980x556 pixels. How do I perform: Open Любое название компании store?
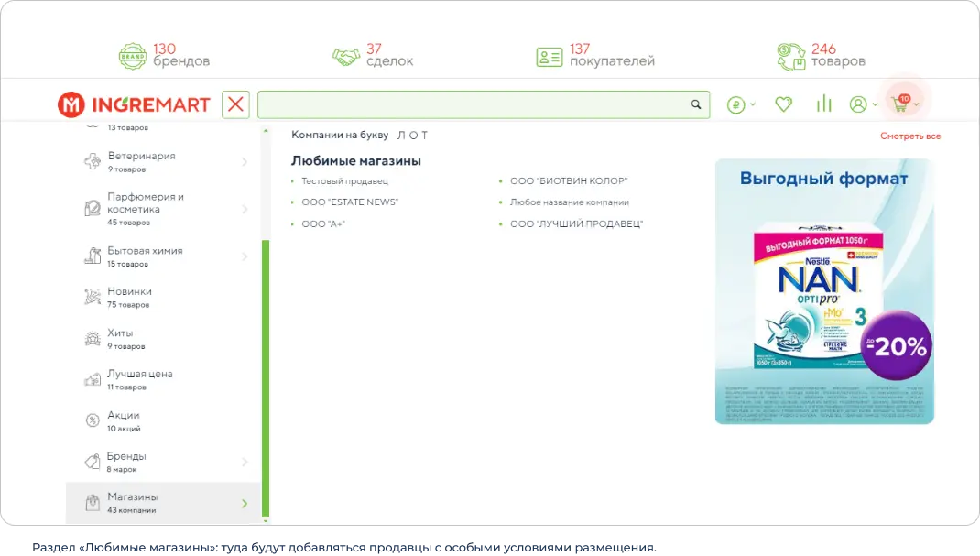570,202
